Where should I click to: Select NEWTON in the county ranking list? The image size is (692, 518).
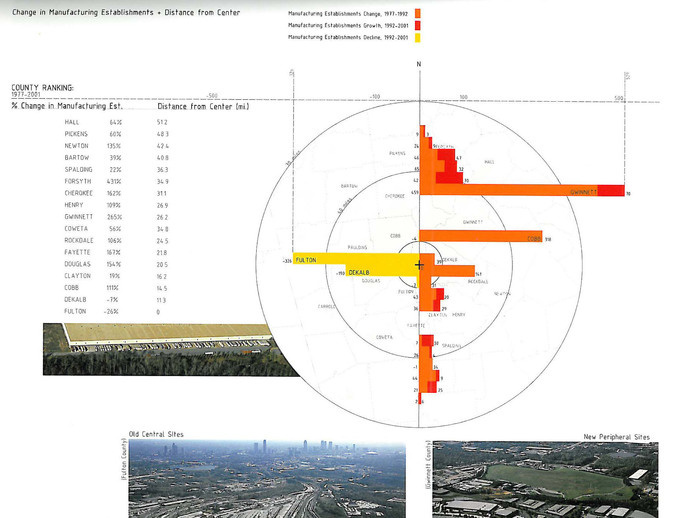[x=76, y=146]
